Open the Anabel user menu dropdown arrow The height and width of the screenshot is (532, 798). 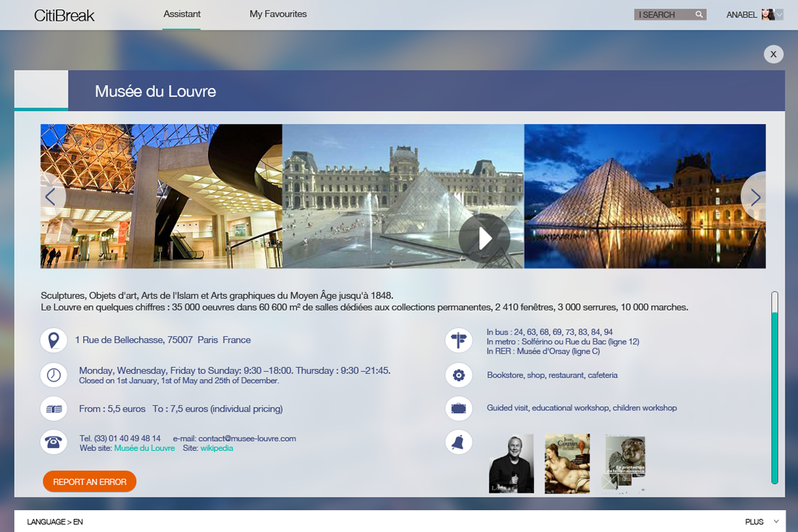point(779,15)
